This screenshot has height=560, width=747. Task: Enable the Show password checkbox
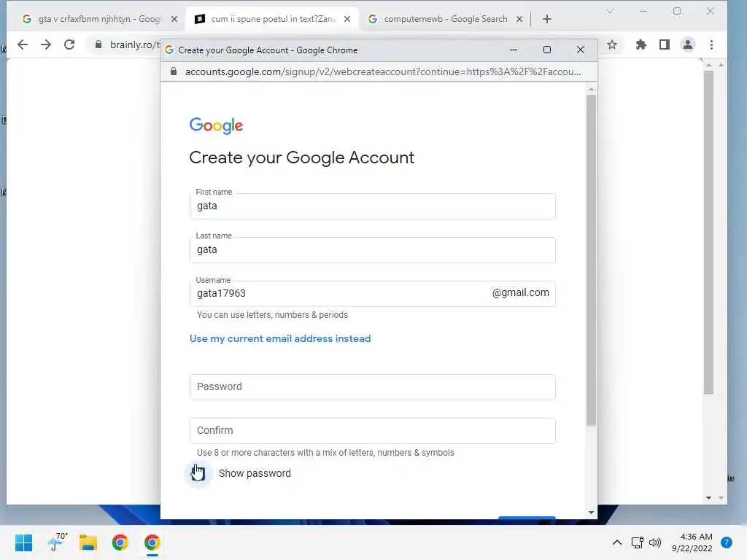tap(198, 473)
